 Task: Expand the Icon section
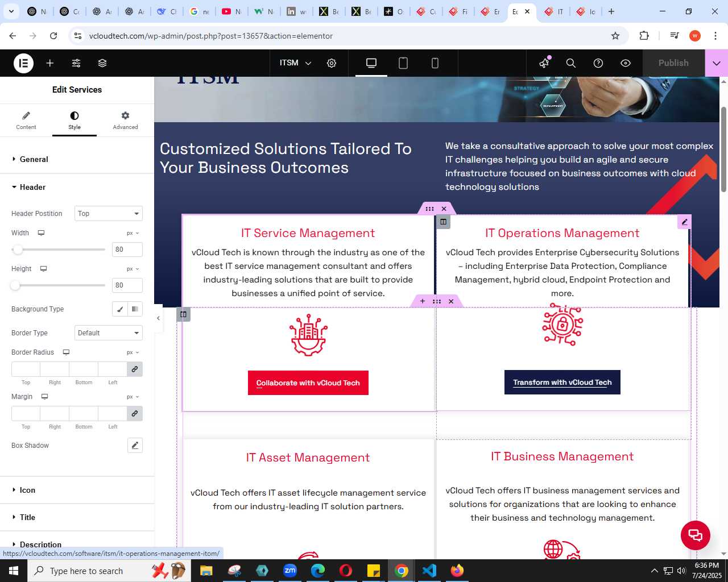[77, 490]
